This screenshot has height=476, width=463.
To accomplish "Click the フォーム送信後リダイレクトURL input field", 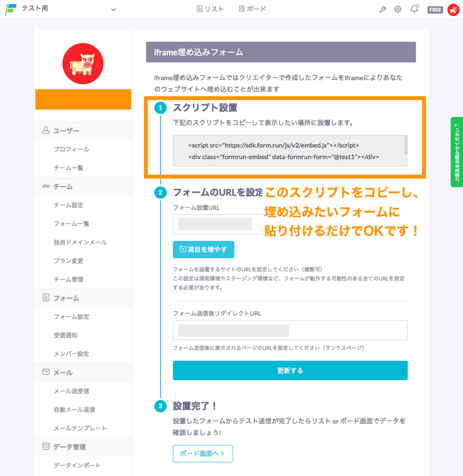I will (x=290, y=331).
